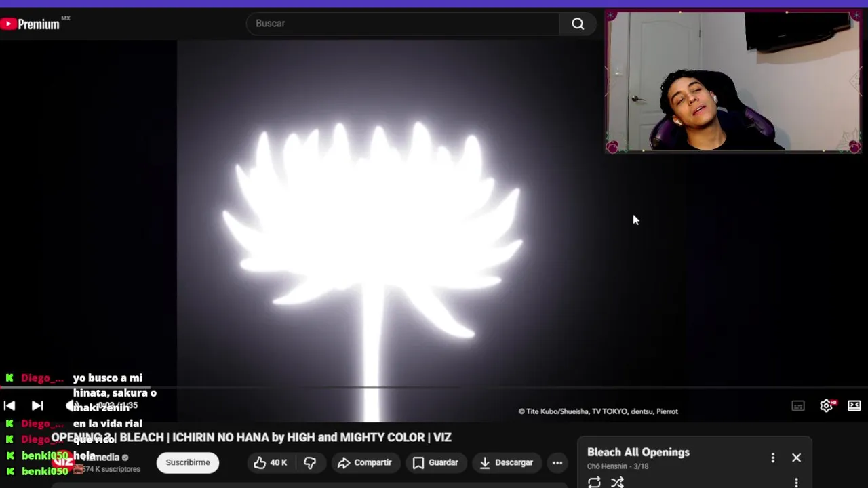Open more actions ellipsis next to Descargar
Image resolution: width=868 pixels, height=488 pixels.
point(557,462)
